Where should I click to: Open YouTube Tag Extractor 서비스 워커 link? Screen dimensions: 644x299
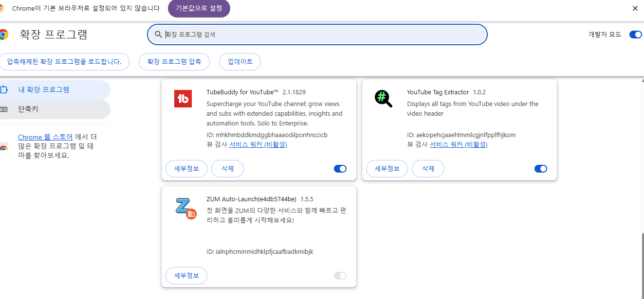tap(459, 144)
